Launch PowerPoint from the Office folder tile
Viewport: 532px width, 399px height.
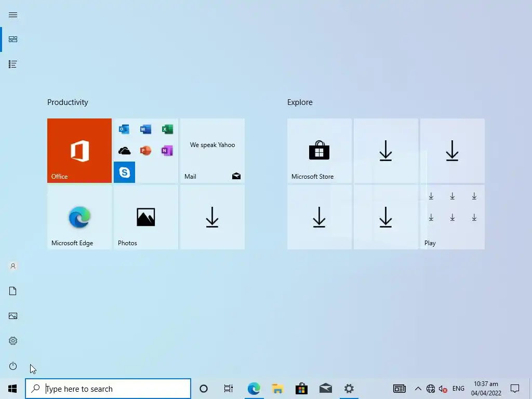145,151
